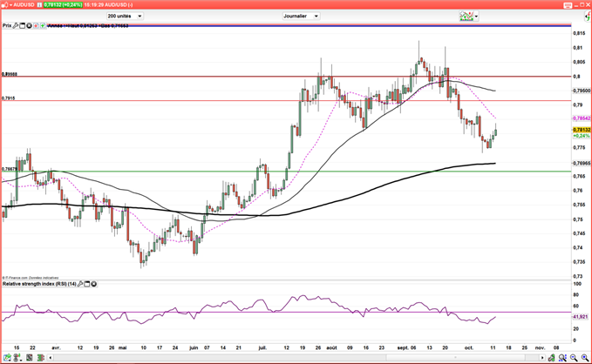Image resolution: width=592 pixels, height=364 pixels.
Task: Click the first bottom-left chart tool icon
Action: point(7,357)
